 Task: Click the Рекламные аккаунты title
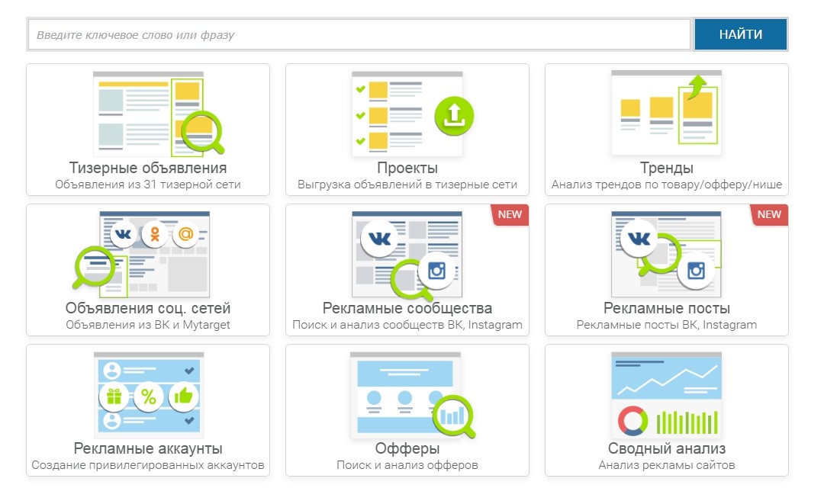point(148,448)
